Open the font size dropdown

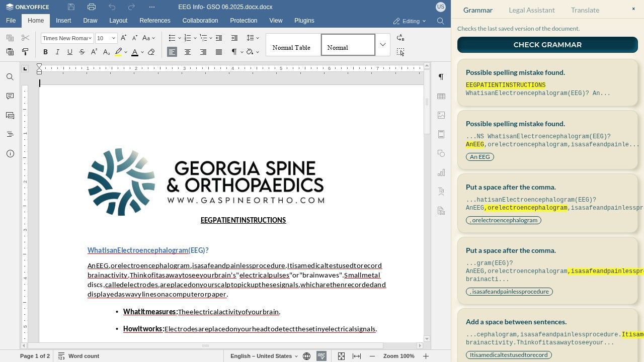coord(114,38)
